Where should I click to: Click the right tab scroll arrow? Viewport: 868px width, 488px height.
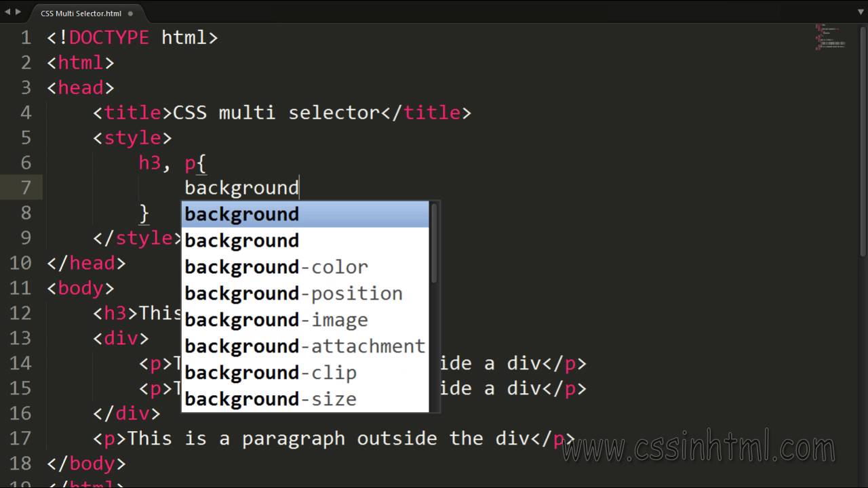[17, 12]
